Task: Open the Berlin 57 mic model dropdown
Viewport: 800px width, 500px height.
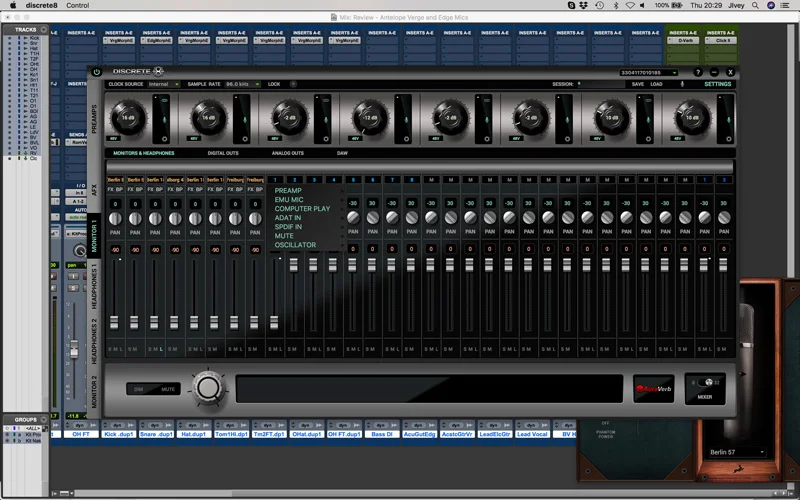Action: (x=737, y=452)
